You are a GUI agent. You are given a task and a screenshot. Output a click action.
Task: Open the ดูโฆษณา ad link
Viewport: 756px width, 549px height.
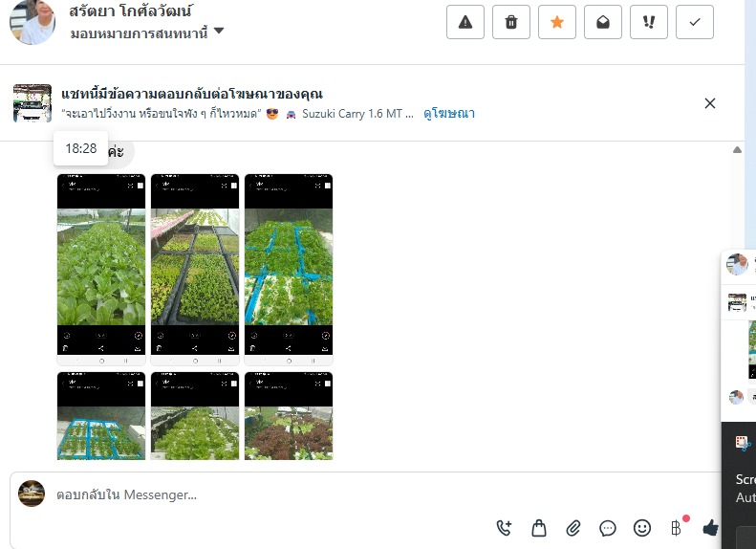pyautogui.click(x=449, y=114)
